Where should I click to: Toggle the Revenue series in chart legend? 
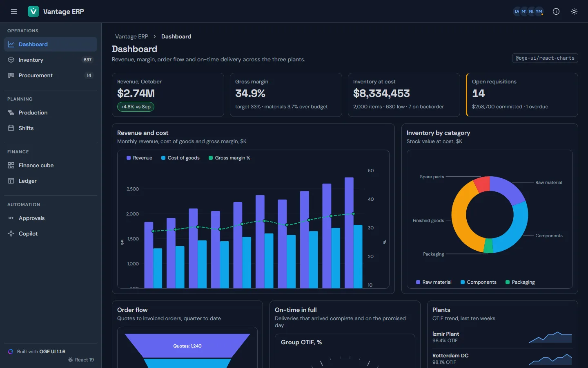(139, 158)
